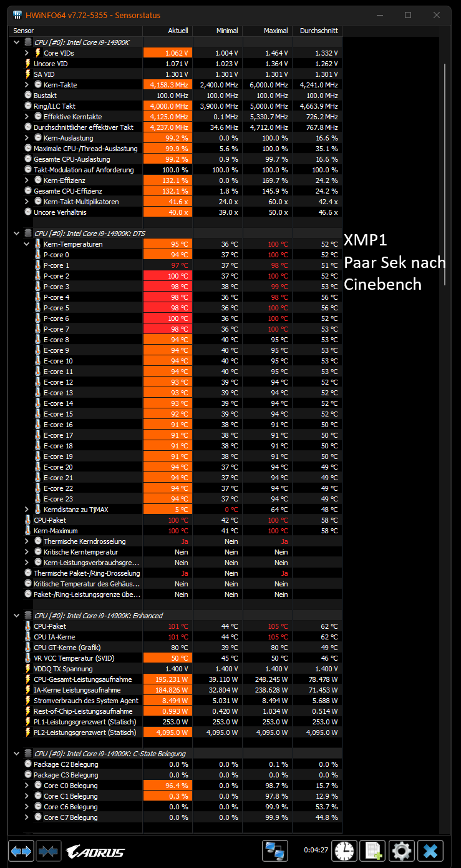Click the maximum value 248.245 W
461x868 pixels.
pos(270,679)
